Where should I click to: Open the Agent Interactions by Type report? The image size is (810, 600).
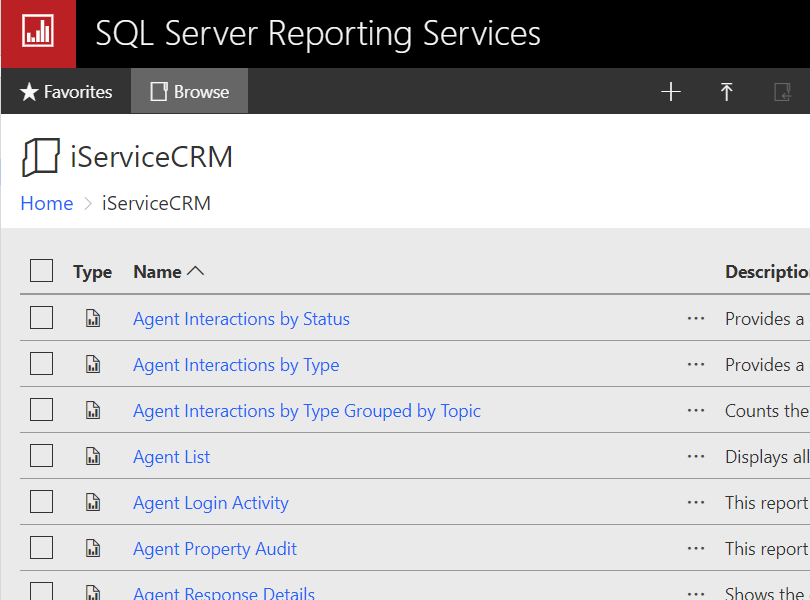236,365
